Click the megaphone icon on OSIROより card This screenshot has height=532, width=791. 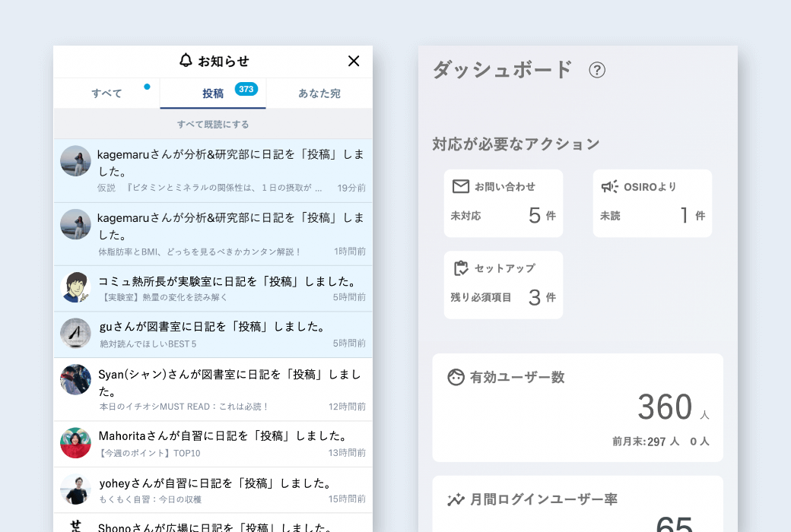click(x=609, y=187)
